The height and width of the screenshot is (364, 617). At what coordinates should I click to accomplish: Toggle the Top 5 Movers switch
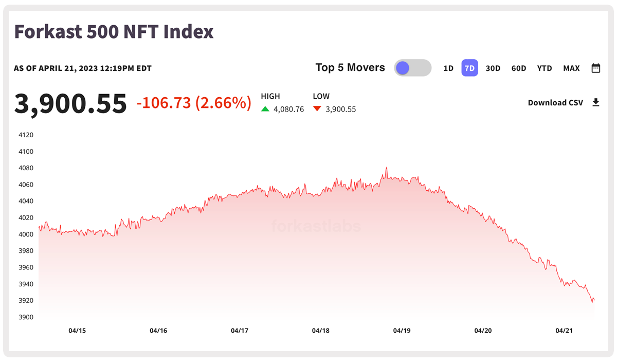click(412, 68)
